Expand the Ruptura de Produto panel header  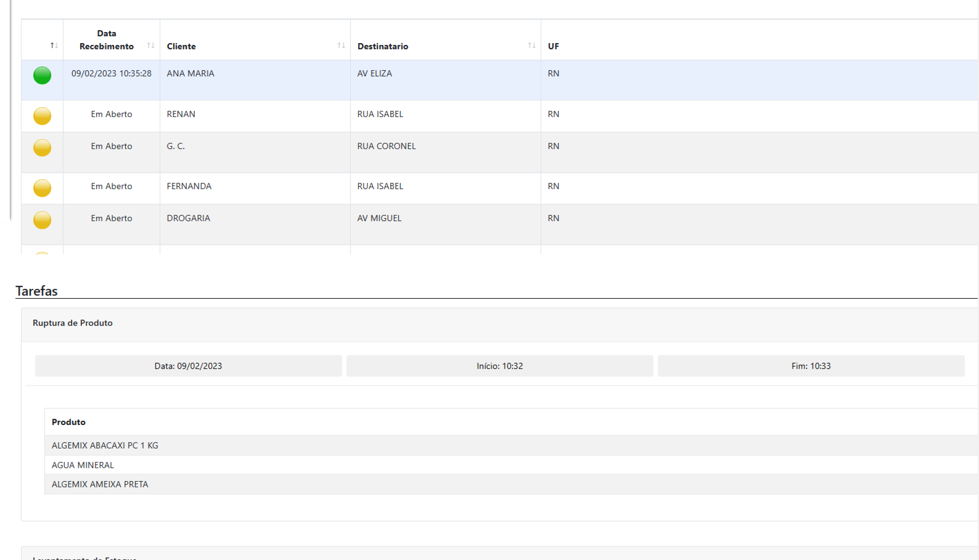click(72, 323)
